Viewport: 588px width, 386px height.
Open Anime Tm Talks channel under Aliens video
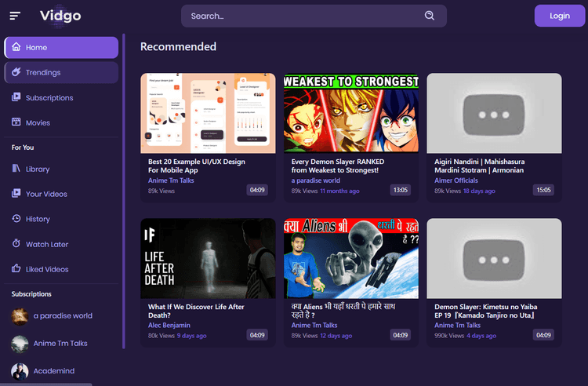pos(314,326)
